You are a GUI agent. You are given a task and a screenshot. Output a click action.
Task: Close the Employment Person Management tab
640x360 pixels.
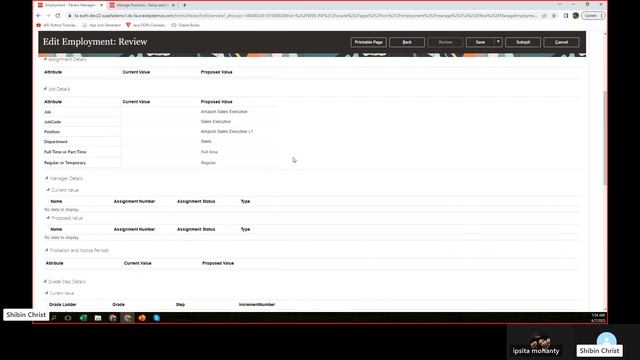point(101,5)
